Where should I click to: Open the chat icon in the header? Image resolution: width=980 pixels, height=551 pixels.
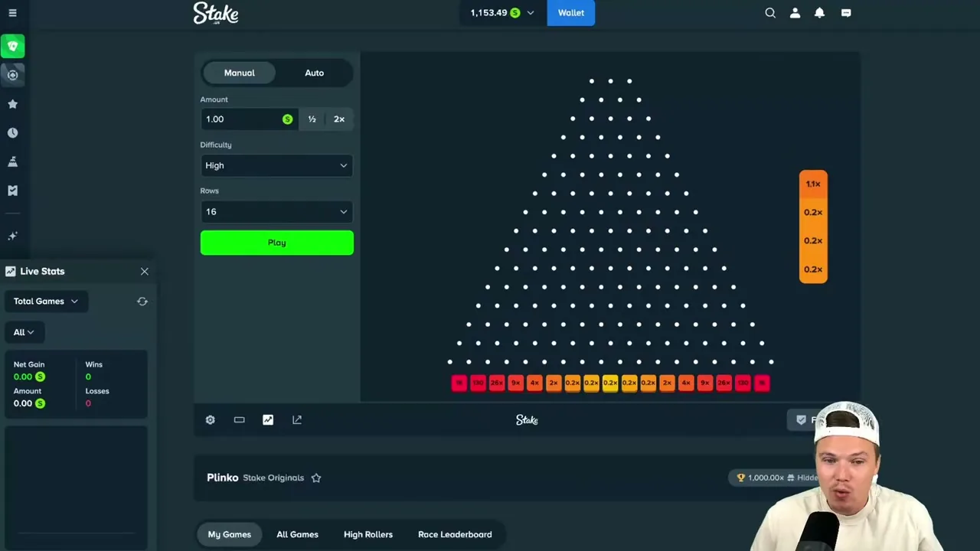click(846, 13)
